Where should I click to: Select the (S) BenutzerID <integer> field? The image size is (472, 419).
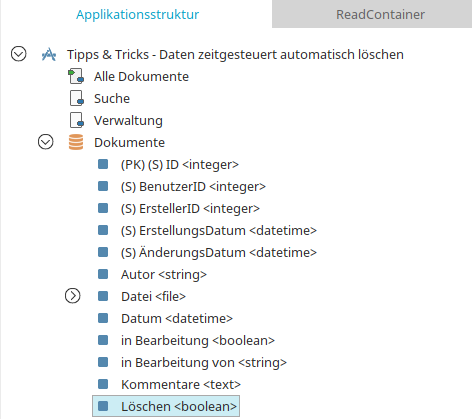pyautogui.click(x=193, y=186)
